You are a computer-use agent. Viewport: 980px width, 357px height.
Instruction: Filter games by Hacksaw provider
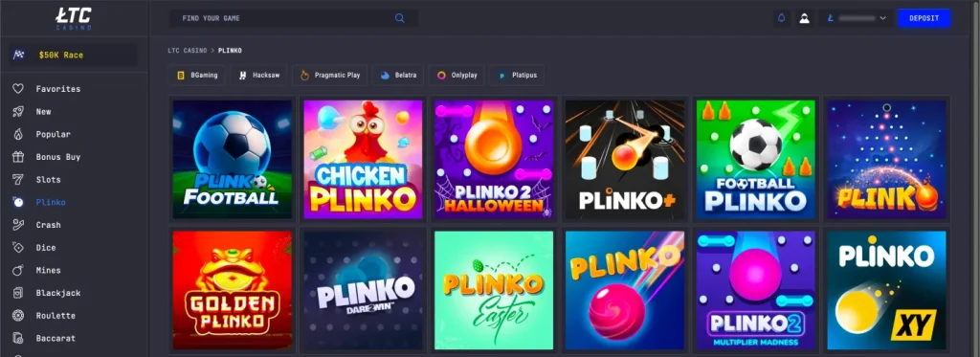pos(258,75)
